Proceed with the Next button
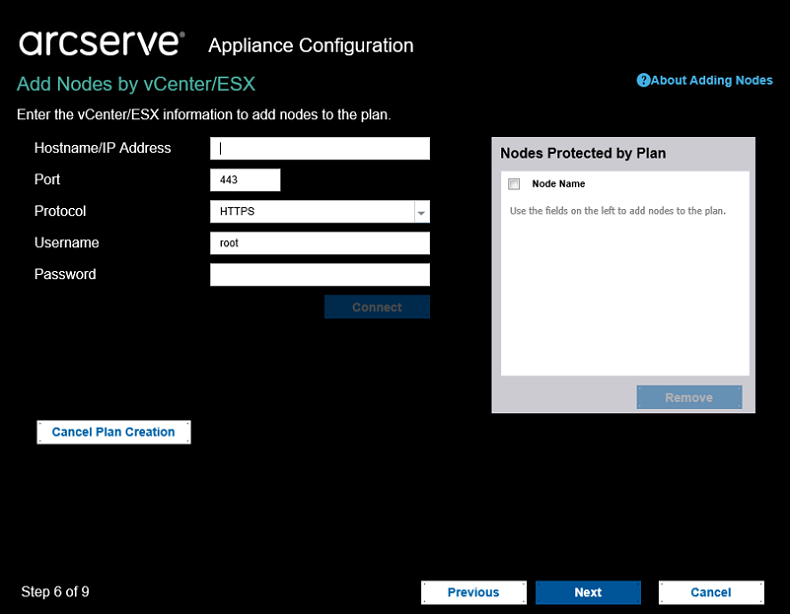This screenshot has height=614, width=790. pyautogui.click(x=588, y=592)
